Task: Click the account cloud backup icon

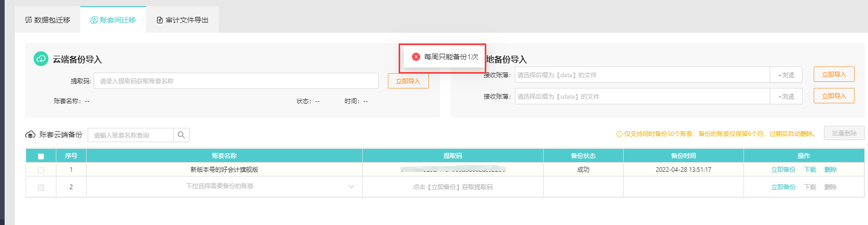Action: point(30,135)
